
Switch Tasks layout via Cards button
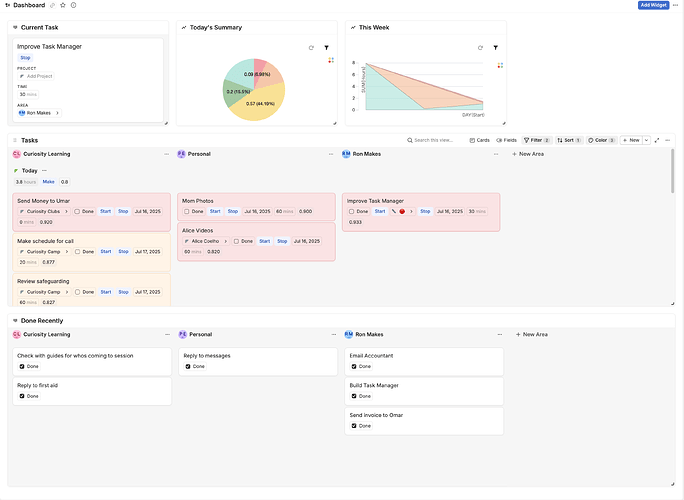coord(479,140)
